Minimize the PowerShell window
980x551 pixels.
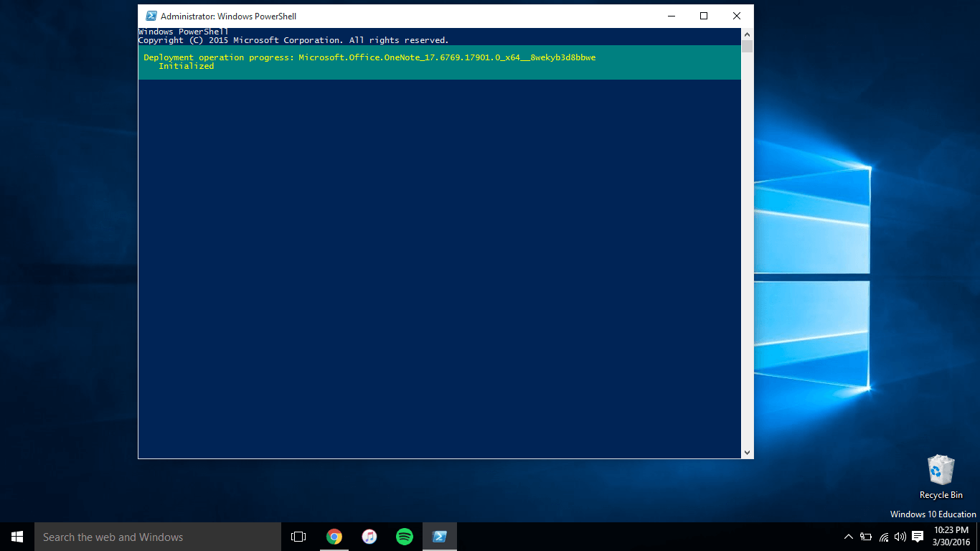(672, 16)
